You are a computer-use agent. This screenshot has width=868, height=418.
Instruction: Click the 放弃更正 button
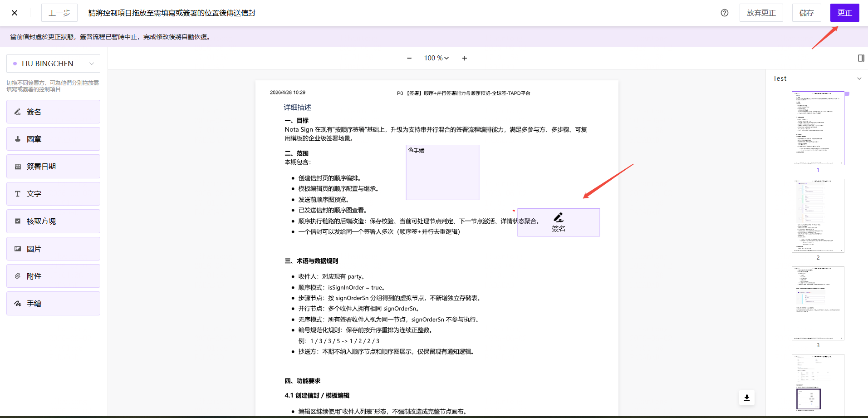coord(761,13)
